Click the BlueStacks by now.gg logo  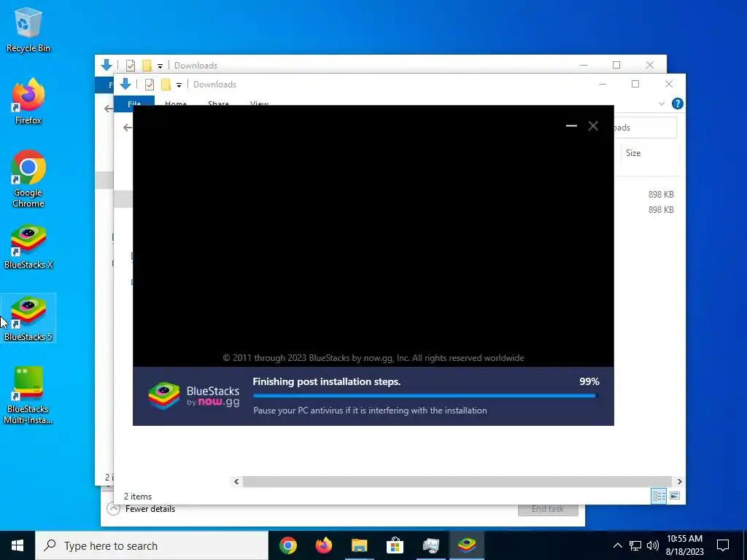click(193, 396)
